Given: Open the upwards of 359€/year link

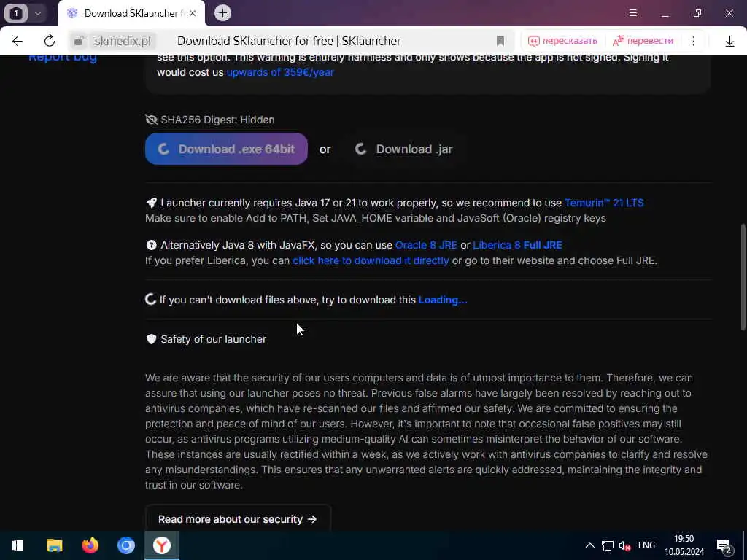Looking at the screenshot, I should (x=280, y=72).
